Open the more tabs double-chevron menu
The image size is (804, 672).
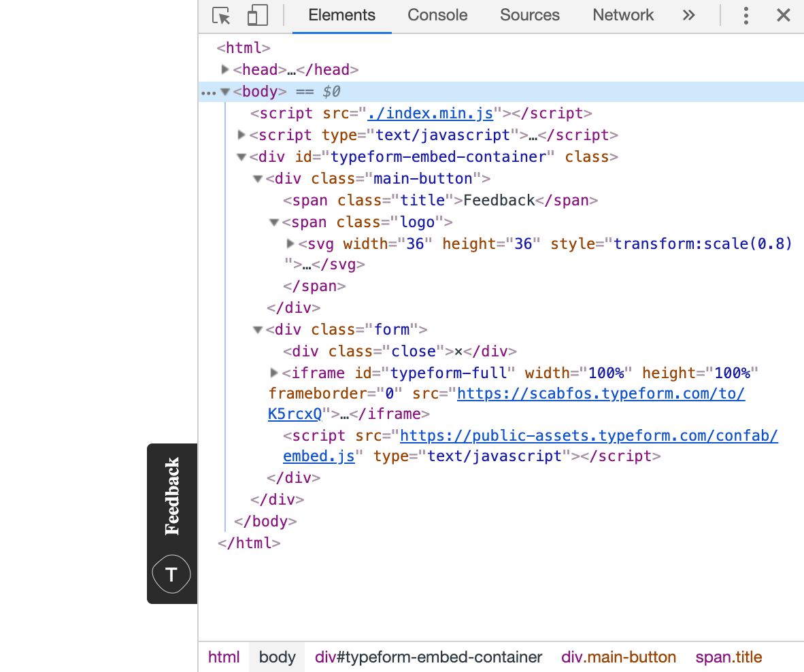[x=688, y=16]
